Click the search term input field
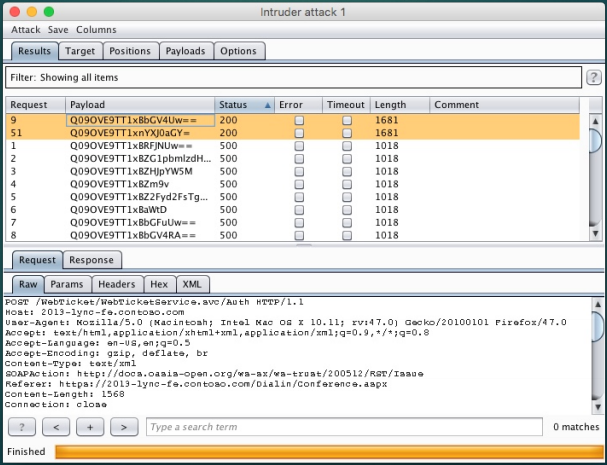 (344, 427)
